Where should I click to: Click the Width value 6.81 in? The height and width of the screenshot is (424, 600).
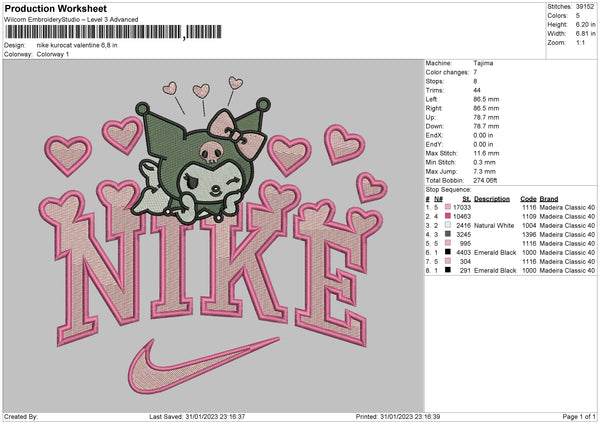pos(585,34)
